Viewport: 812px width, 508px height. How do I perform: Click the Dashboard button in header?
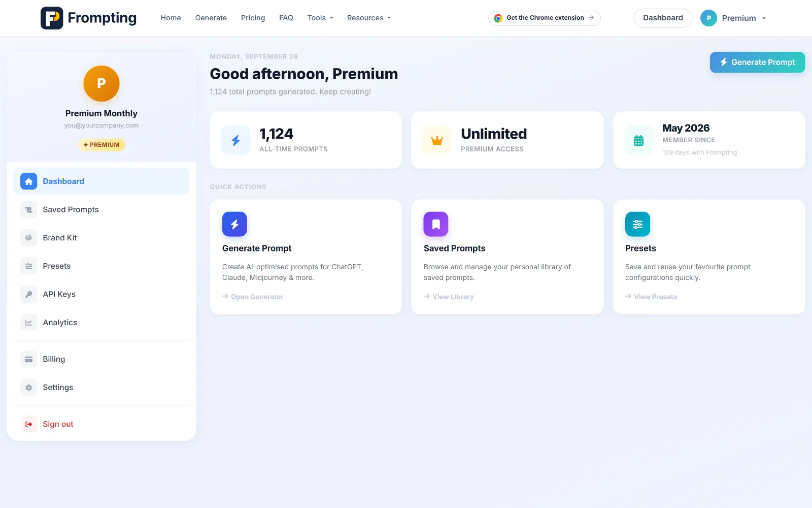pyautogui.click(x=663, y=18)
